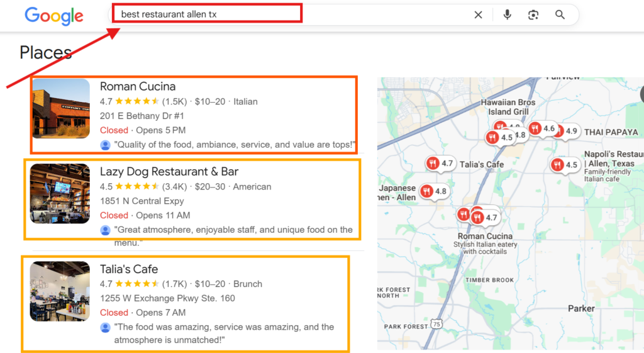Click 'Quality of the food, ambiance' review snippet

pos(235,145)
